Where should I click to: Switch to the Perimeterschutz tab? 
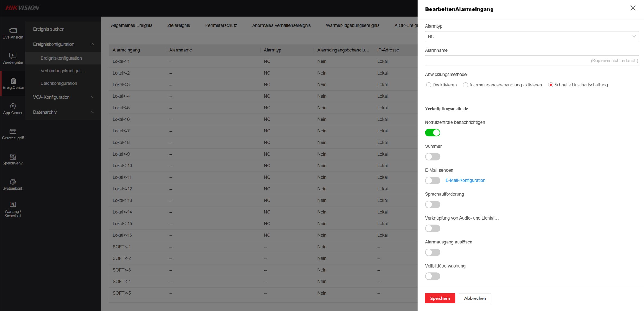[221, 25]
